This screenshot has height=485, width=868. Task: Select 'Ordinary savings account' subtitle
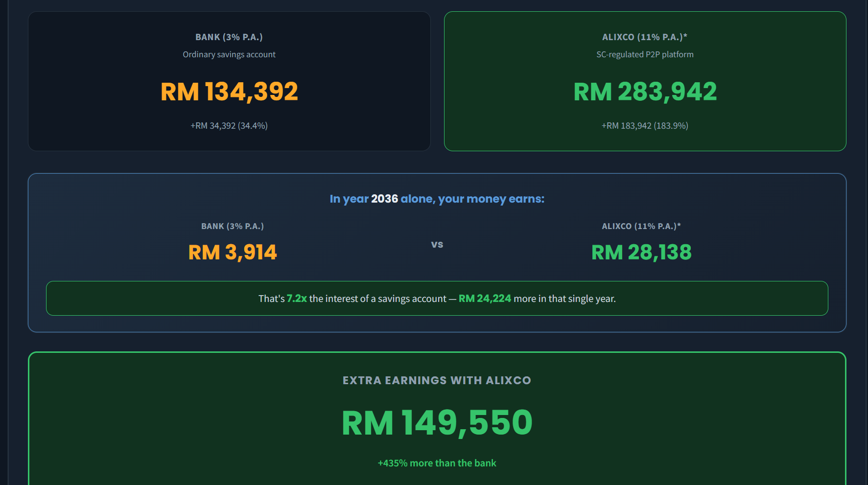pos(229,54)
